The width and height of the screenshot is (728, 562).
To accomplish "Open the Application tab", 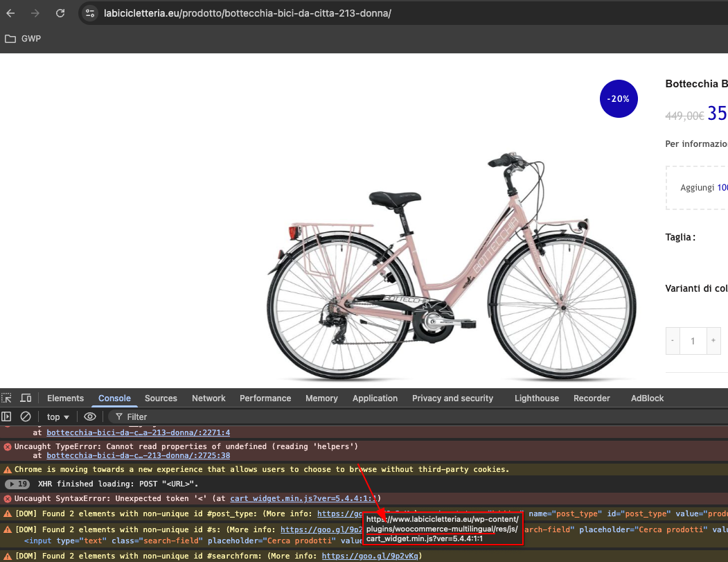I will (375, 398).
